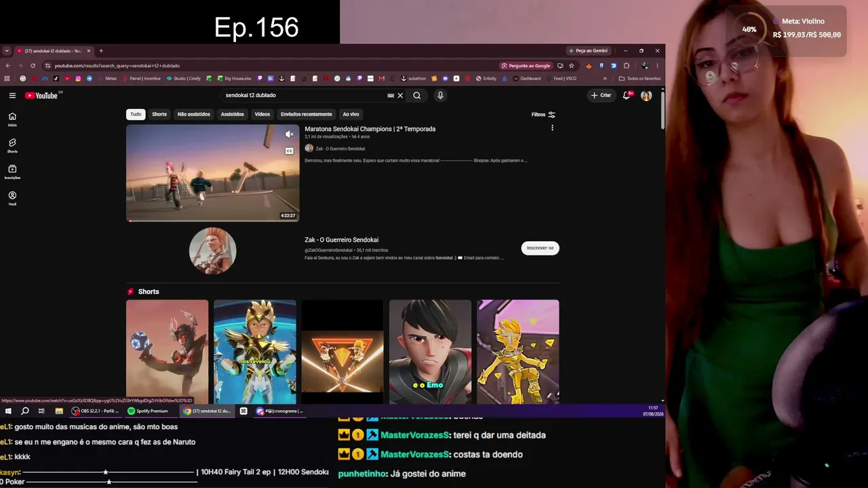Open the site information icon in address bar
Screen dimensions: 868x488
(x=48, y=66)
